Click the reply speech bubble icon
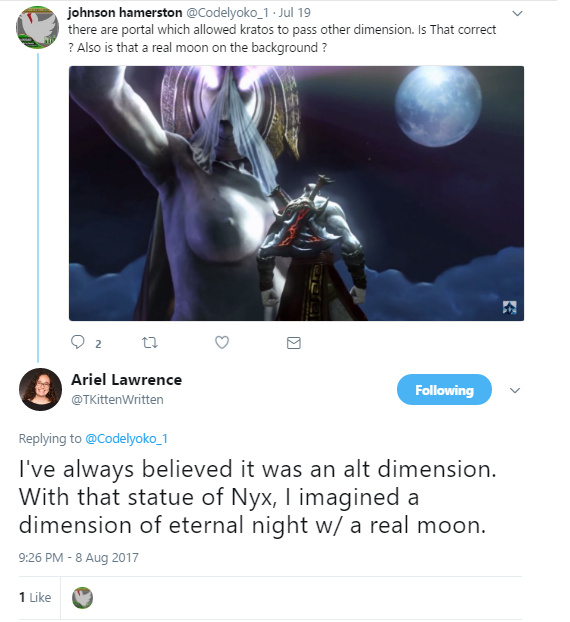The image size is (570, 622). click(77, 342)
